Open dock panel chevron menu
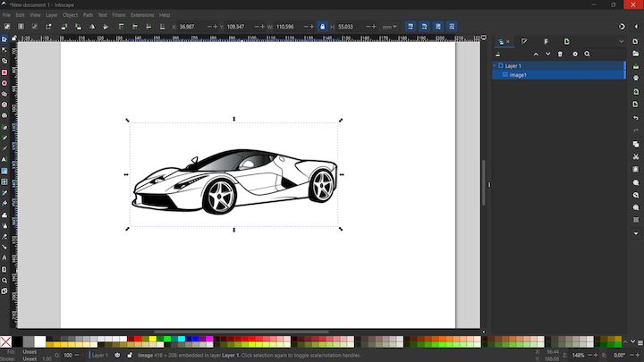The image size is (644, 362). tap(621, 41)
